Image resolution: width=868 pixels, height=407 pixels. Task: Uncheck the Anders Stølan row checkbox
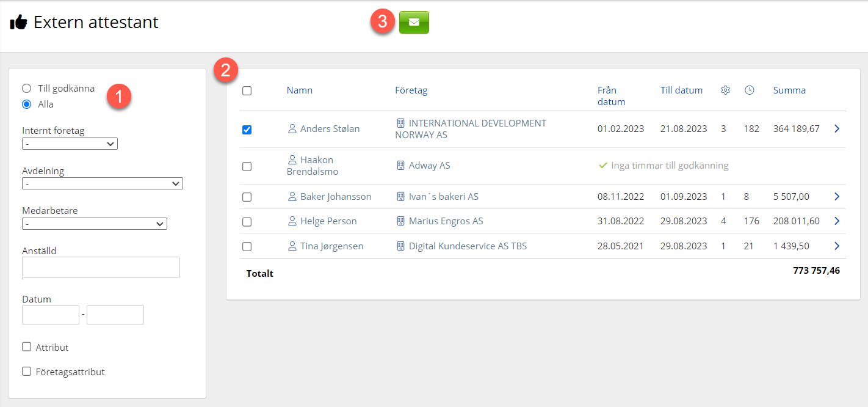pos(247,130)
